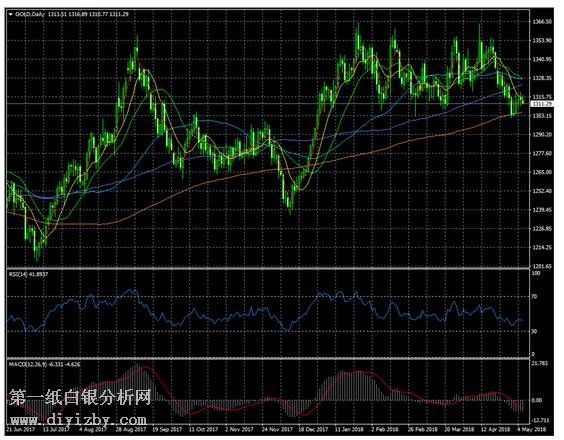The height and width of the screenshot is (440, 564).
Task: Click the 28 Aug 2017 date label
Action: point(131,429)
